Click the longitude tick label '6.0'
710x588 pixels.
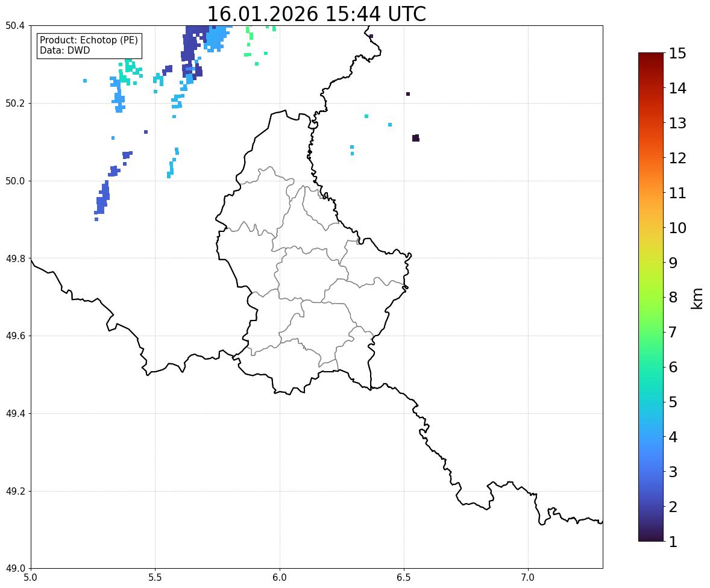click(280, 578)
